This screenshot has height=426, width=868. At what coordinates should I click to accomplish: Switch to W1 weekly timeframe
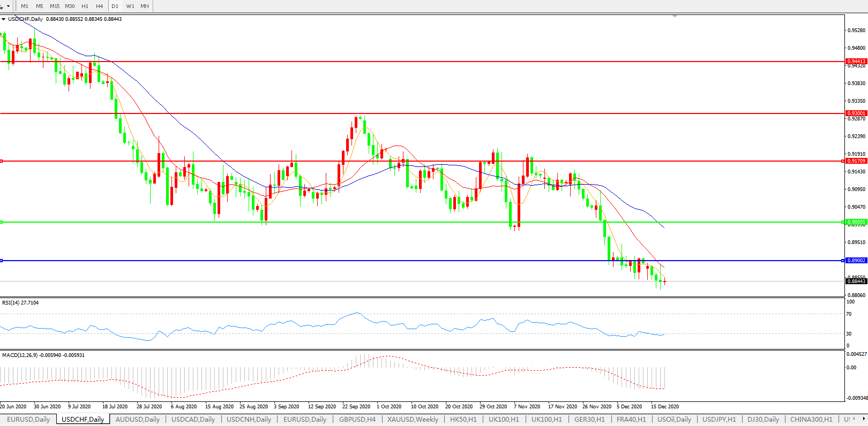pos(130,6)
